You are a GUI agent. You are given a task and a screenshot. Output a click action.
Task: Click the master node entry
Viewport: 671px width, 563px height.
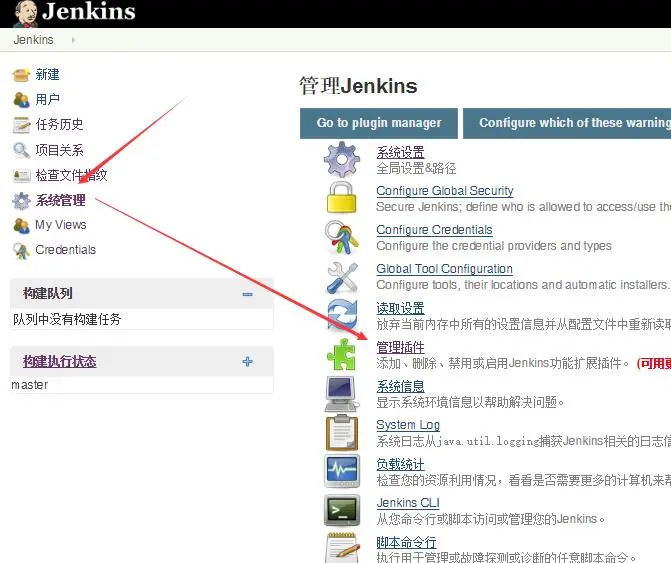click(30, 385)
